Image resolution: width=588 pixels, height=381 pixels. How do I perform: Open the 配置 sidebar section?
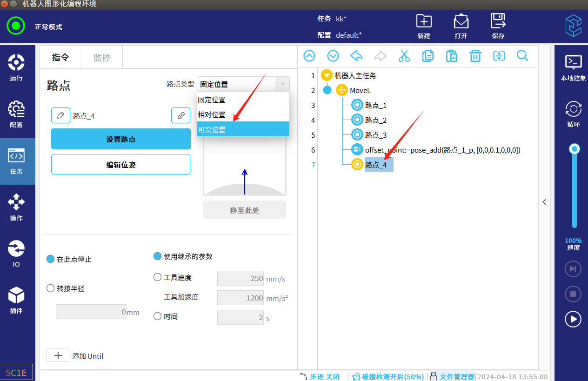[x=16, y=114]
